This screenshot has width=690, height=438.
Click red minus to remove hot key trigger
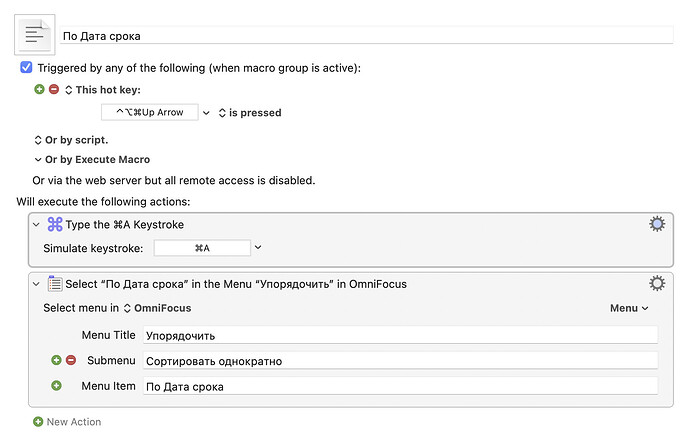pyautogui.click(x=54, y=89)
